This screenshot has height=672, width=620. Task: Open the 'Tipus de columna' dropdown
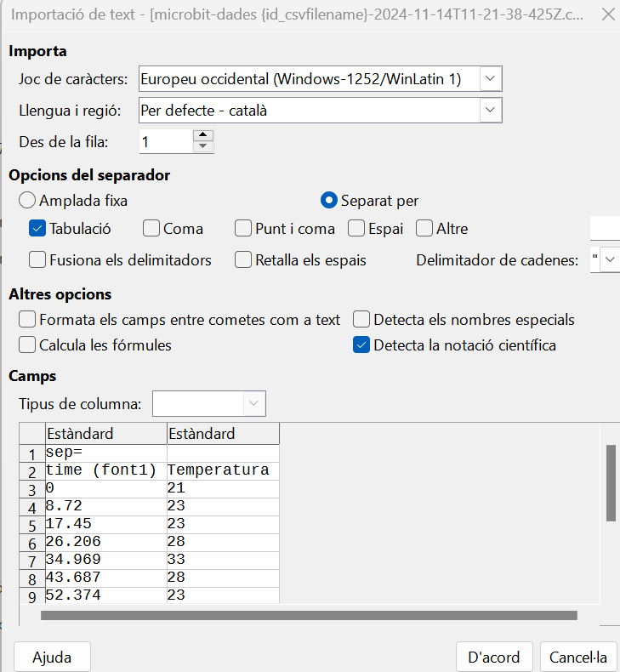254,403
